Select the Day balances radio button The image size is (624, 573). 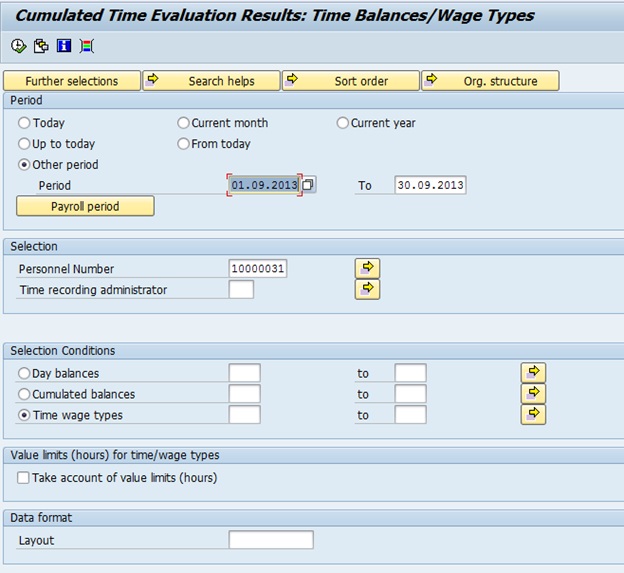click(x=25, y=373)
